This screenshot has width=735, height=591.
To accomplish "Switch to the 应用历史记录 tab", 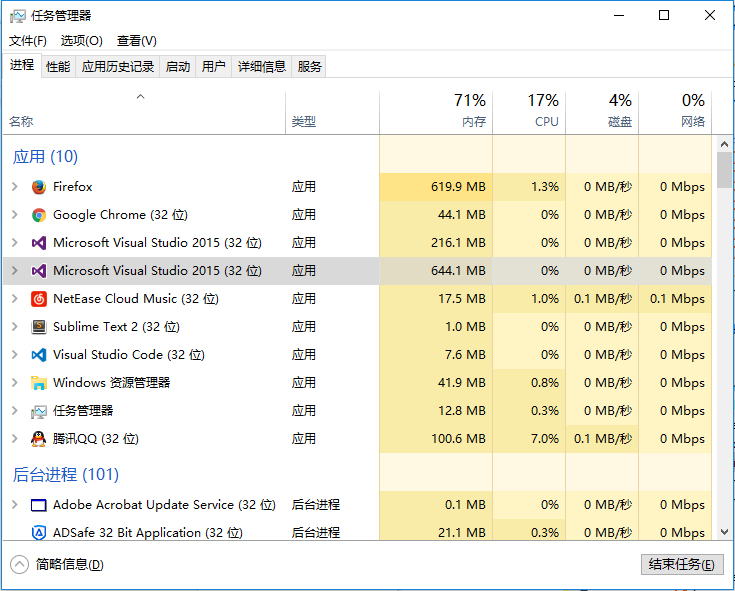I will tap(118, 67).
